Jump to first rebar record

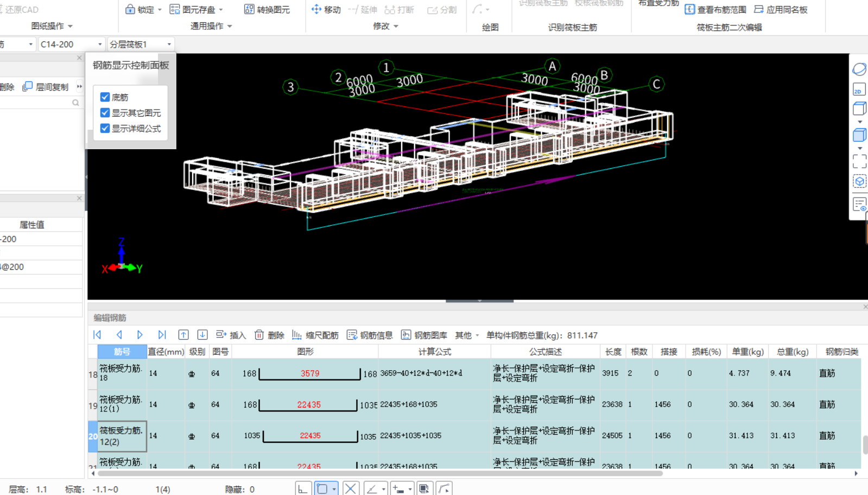98,335
